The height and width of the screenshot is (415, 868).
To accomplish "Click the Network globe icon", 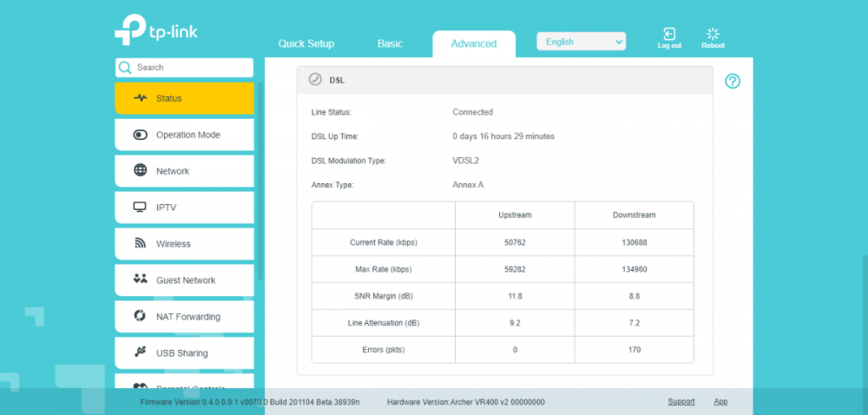I will point(140,171).
